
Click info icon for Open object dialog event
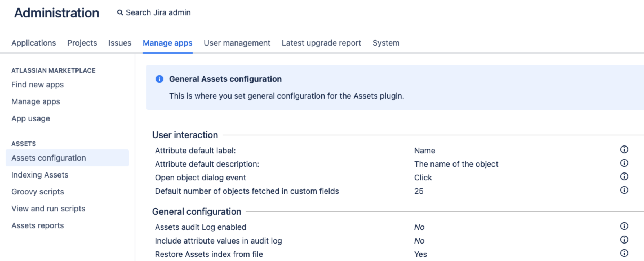click(x=624, y=176)
